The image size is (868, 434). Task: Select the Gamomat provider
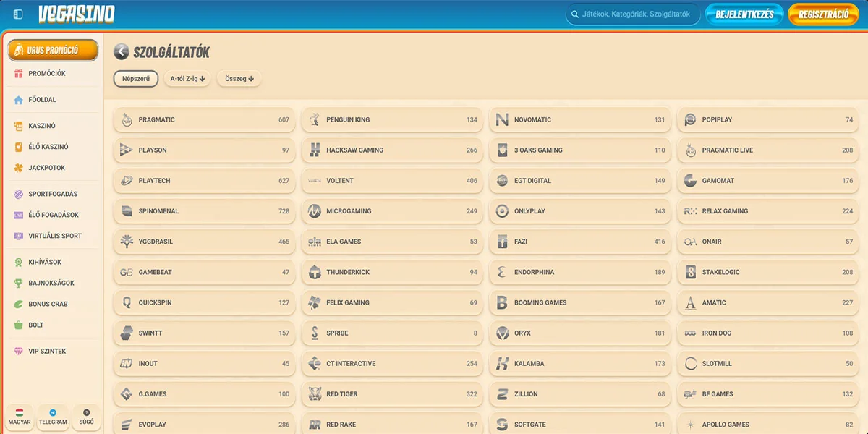click(x=768, y=181)
